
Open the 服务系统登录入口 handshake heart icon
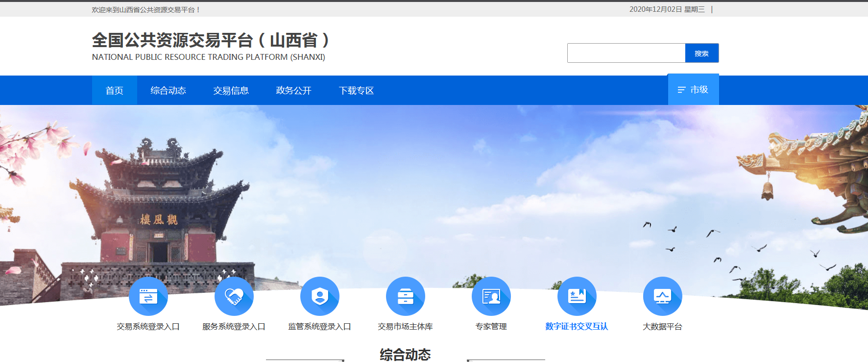pyautogui.click(x=234, y=296)
